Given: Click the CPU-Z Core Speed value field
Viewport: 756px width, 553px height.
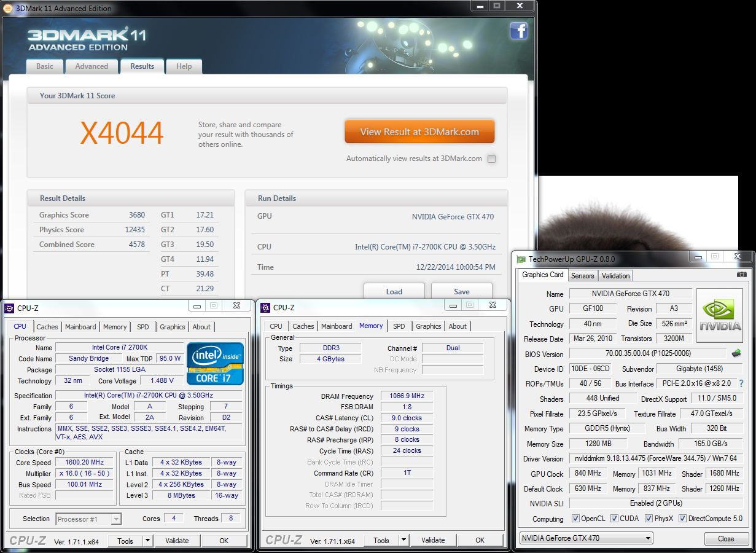Looking at the screenshot, I should tap(85, 463).
